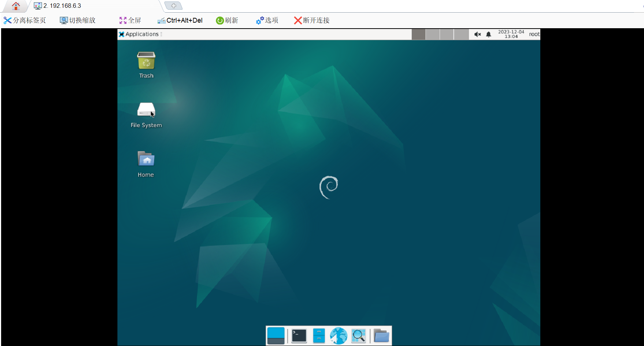The image size is (644, 346).
Task: Click the 2023-12-04 13:04 clock
Action: (511, 34)
